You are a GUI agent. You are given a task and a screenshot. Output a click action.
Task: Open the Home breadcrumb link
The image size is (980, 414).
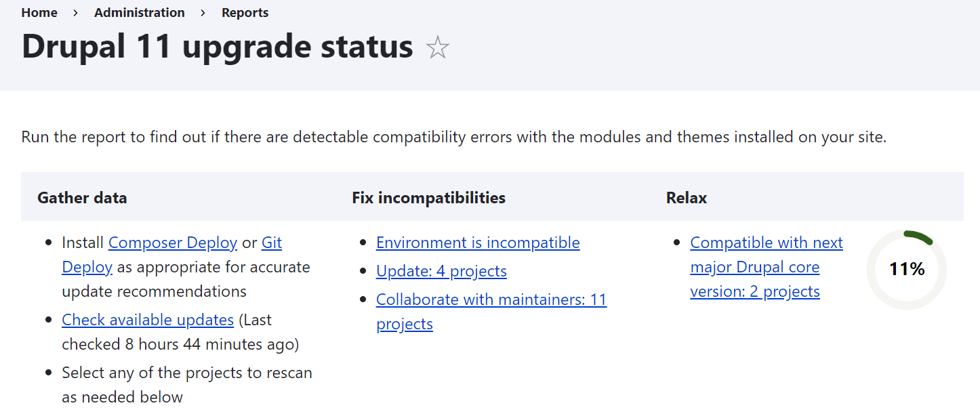click(x=39, y=12)
